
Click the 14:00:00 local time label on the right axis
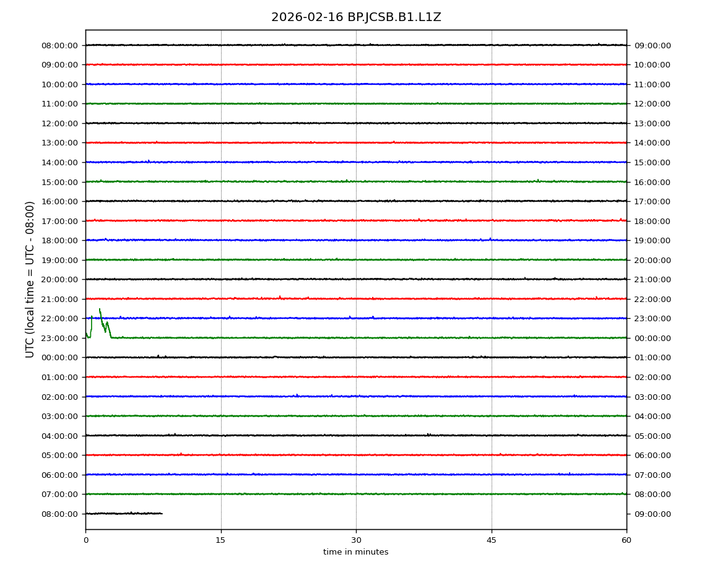[x=653, y=143]
